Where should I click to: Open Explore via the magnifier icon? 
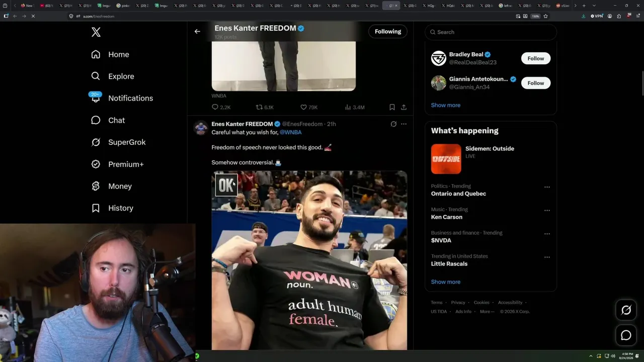pyautogui.click(x=96, y=76)
